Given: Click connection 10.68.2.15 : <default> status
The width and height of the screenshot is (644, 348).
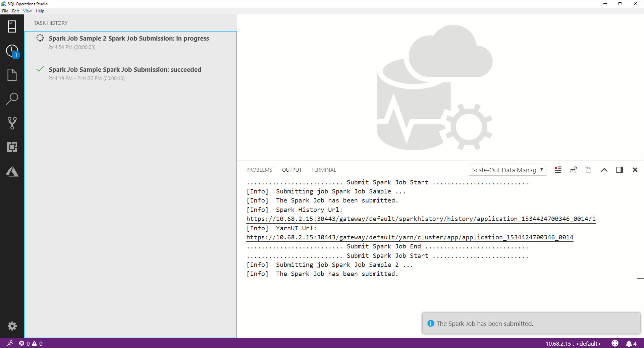Looking at the screenshot, I should pyautogui.click(x=573, y=343).
